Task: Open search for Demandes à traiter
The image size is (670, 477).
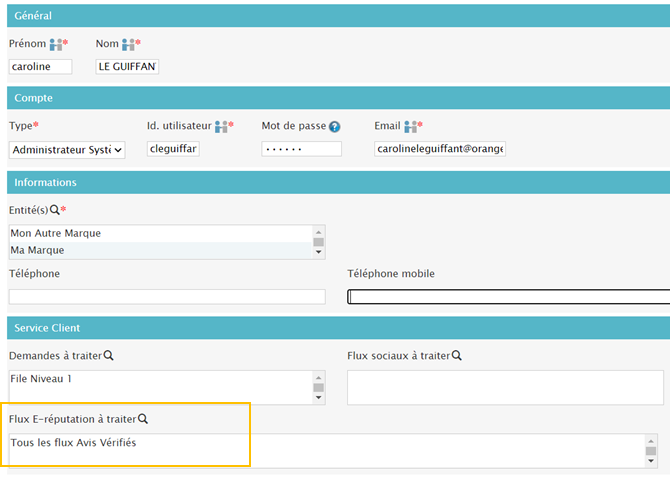Action: (x=108, y=355)
